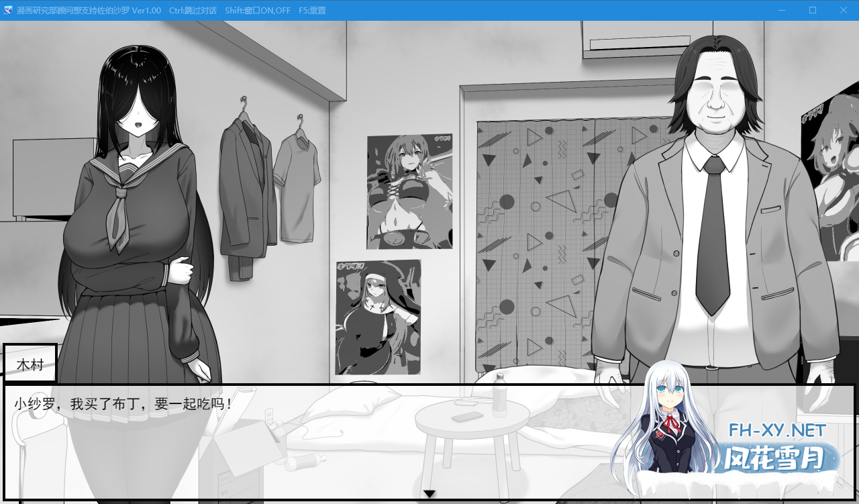Viewport: 859px width, 504px height.
Task: Click the hanging suit jacket on the wall
Action: point(246,195)
